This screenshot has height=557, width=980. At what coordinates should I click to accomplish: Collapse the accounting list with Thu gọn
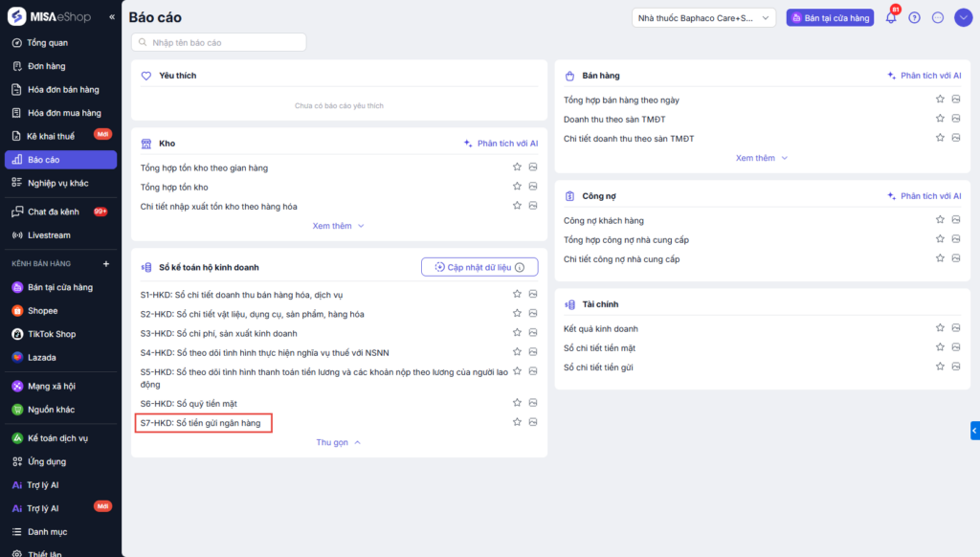(339, 442)
